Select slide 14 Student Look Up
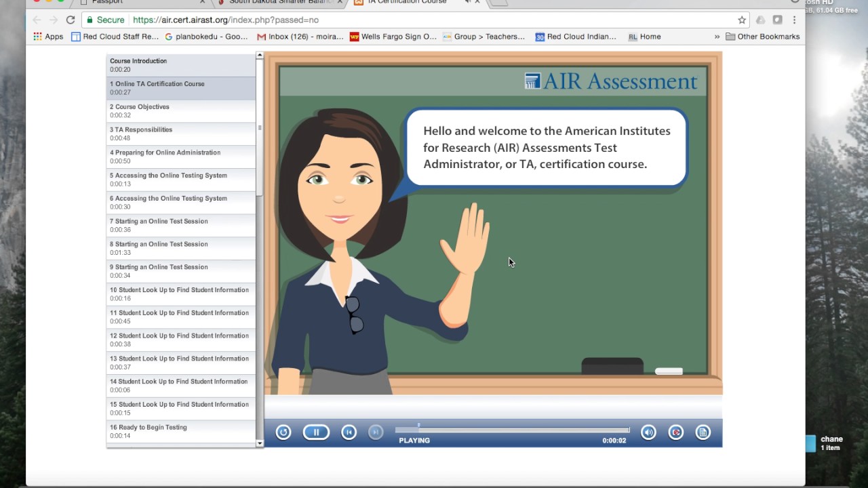868x488 pixels. (x=180, y=386)
